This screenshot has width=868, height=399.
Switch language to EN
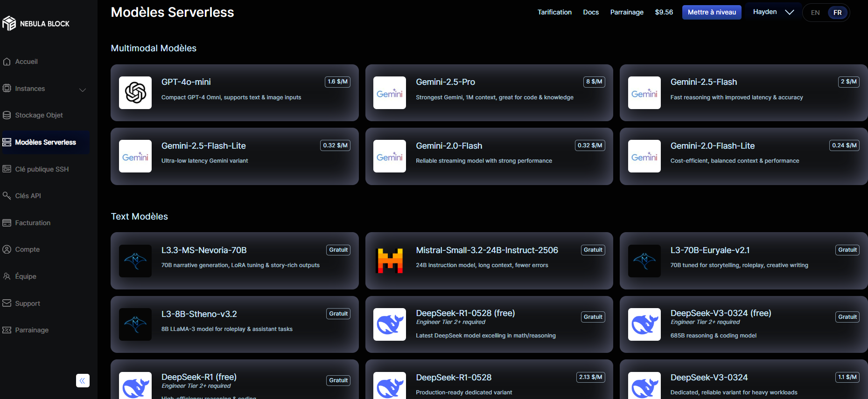(815, 13)
